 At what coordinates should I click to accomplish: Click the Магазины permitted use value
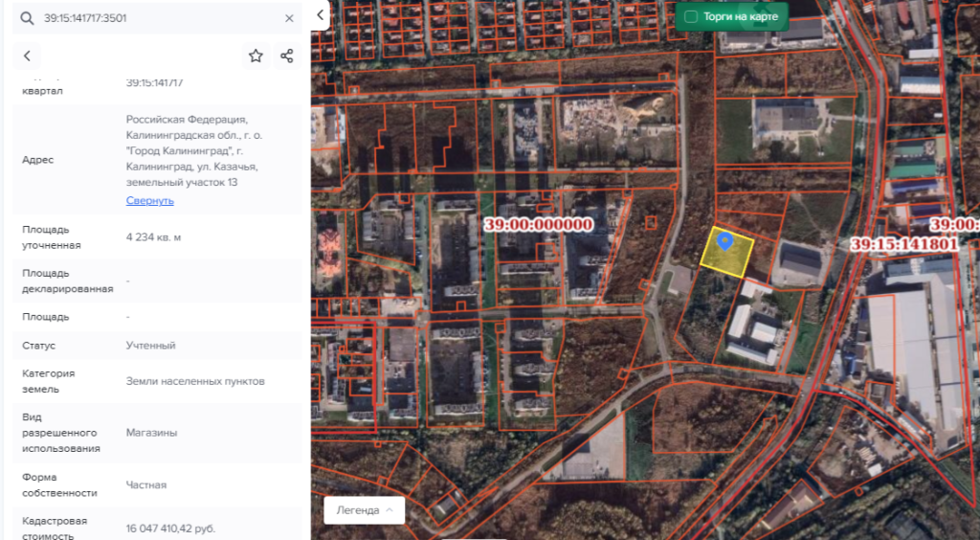tap(151, 433)
